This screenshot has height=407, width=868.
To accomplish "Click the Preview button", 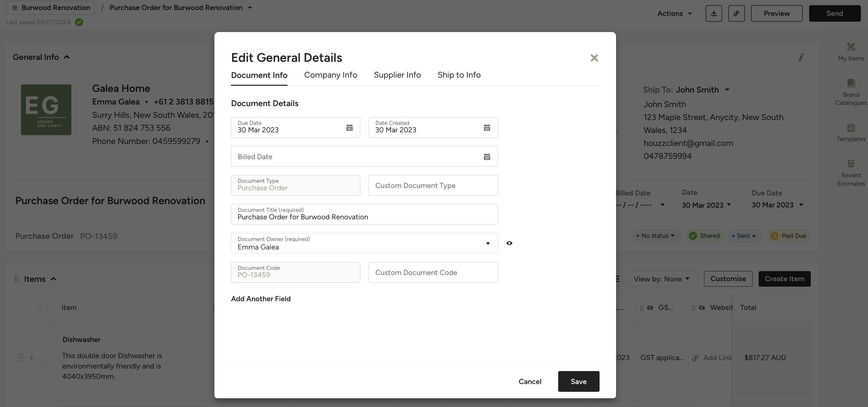I will [776, 14].
